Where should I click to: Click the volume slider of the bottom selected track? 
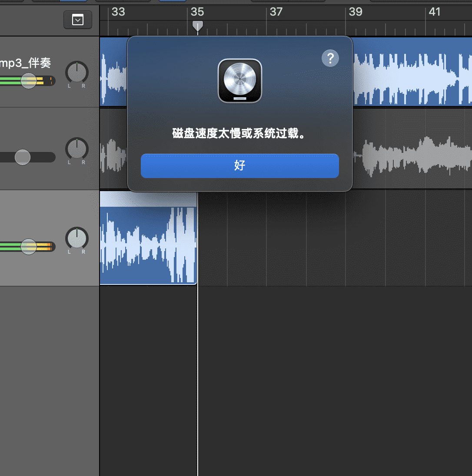pos(29,247)
